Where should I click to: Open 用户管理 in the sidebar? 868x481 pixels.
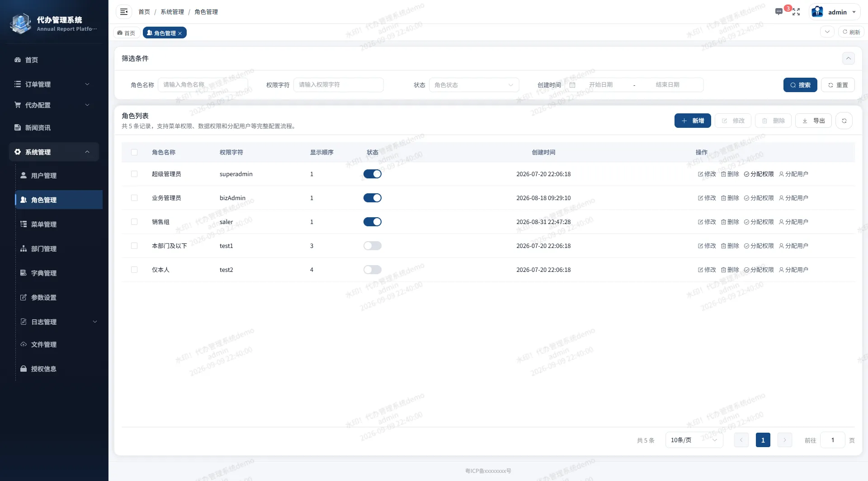pyautogui.click(x=59, y=176)
